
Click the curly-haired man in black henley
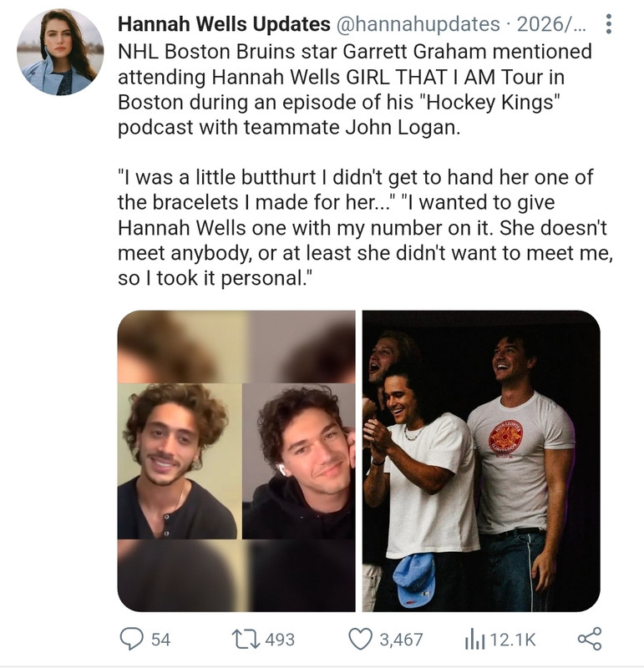point(175,461)
